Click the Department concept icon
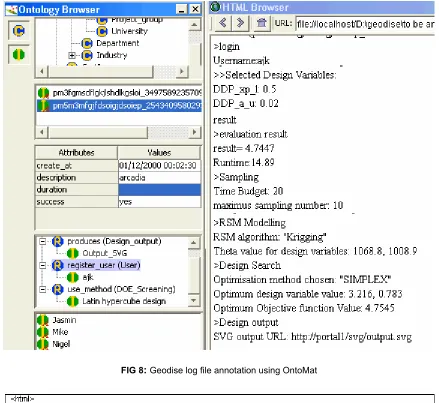The height and width of the screenshot is (403, 439). (87, 43)
